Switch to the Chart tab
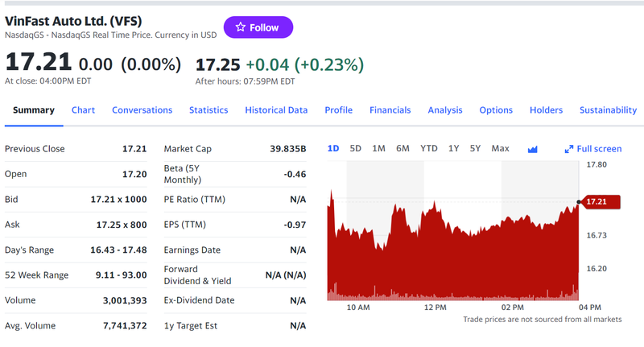This screenshot has height=347, width=644. [x=83, y=110]
